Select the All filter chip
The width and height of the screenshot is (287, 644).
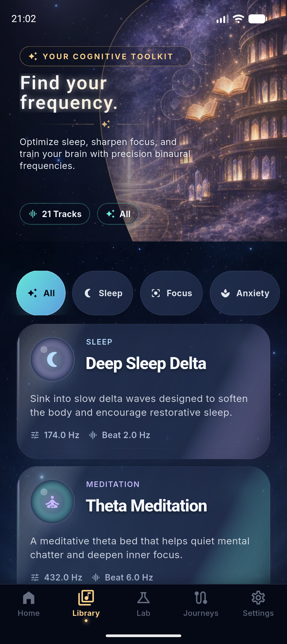[41, 293]
